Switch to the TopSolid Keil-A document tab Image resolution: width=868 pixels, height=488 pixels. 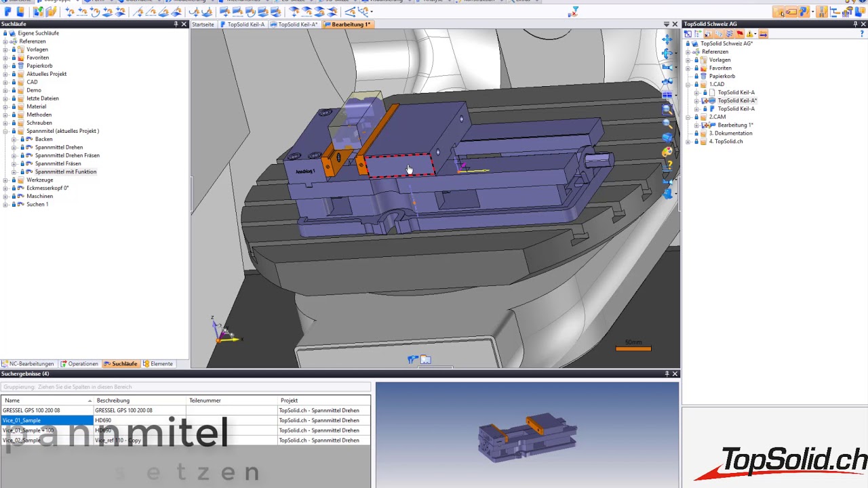coord(242,24)
